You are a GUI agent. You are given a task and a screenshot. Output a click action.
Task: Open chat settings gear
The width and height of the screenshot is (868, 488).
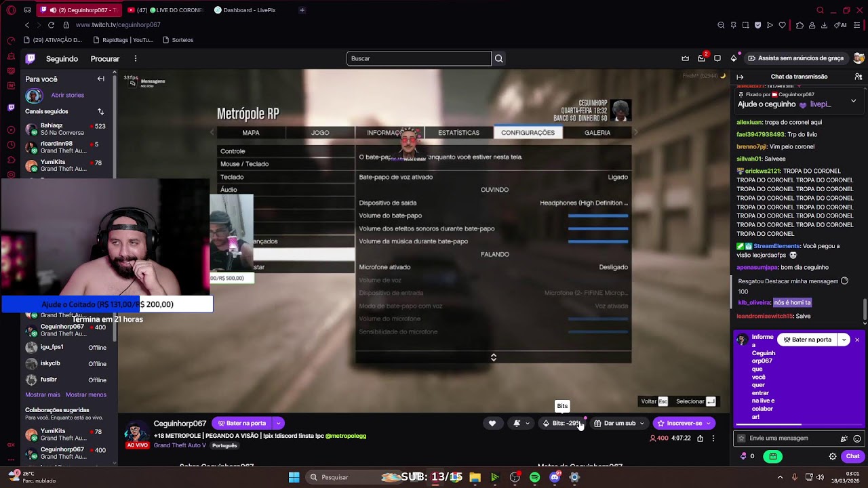(833, 456)
